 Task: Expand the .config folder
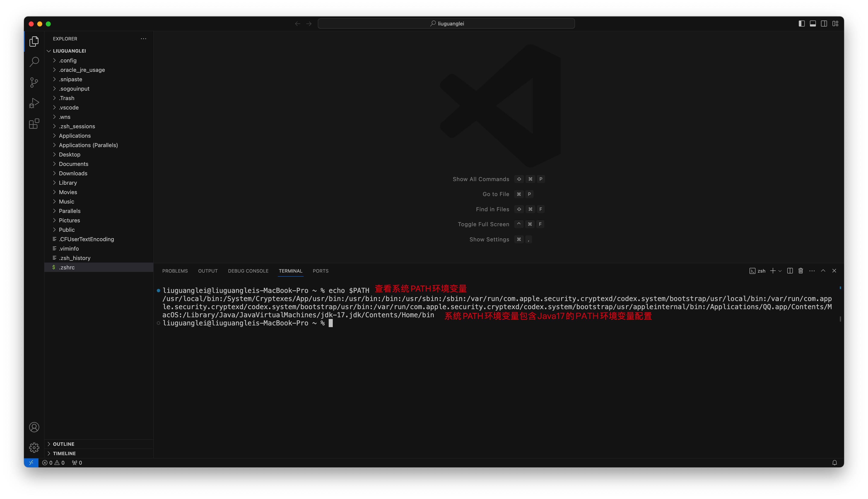click(x=99, y=60)
